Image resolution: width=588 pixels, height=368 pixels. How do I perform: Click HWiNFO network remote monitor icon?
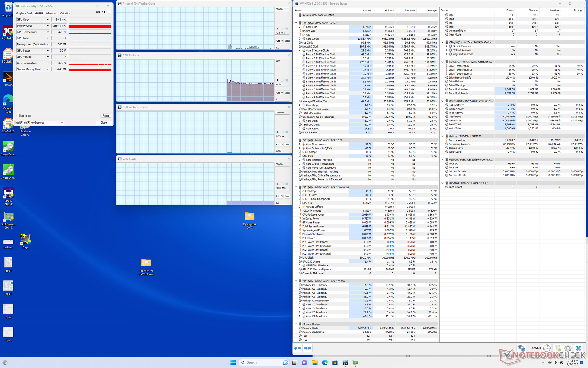click(521, 348)
